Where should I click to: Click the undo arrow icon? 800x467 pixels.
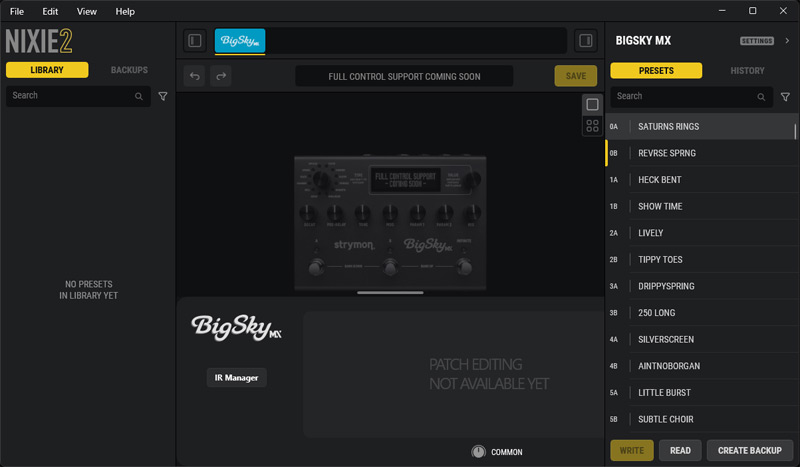tap(195, 76)
